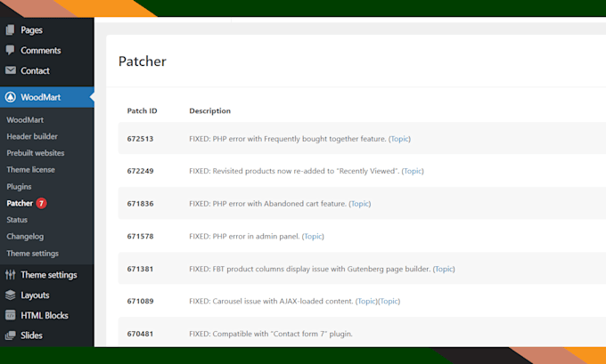The image size is (606, 364).
Task: Click patch ID 671381
Action: coord(140,269)
